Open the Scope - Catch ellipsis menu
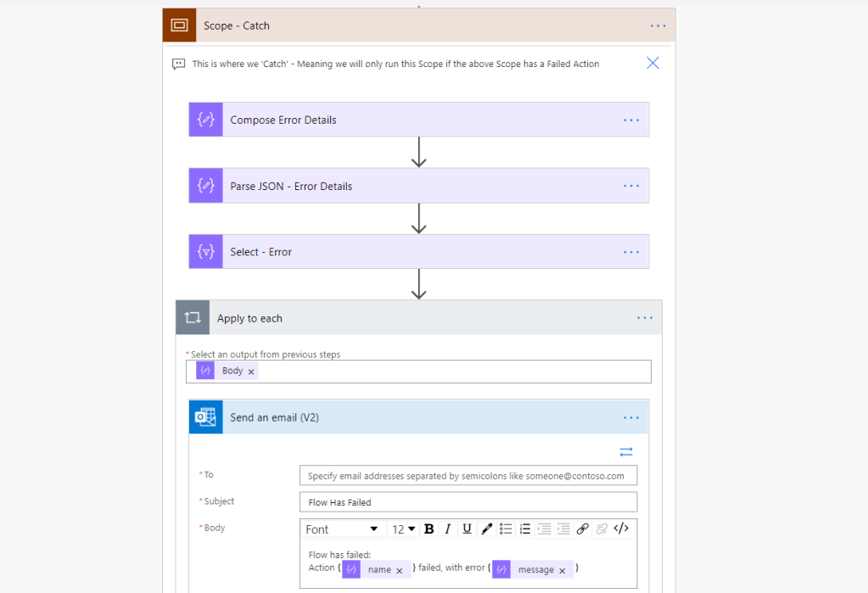868x593 pixels. pyautogui.click(x=658, y=25)
